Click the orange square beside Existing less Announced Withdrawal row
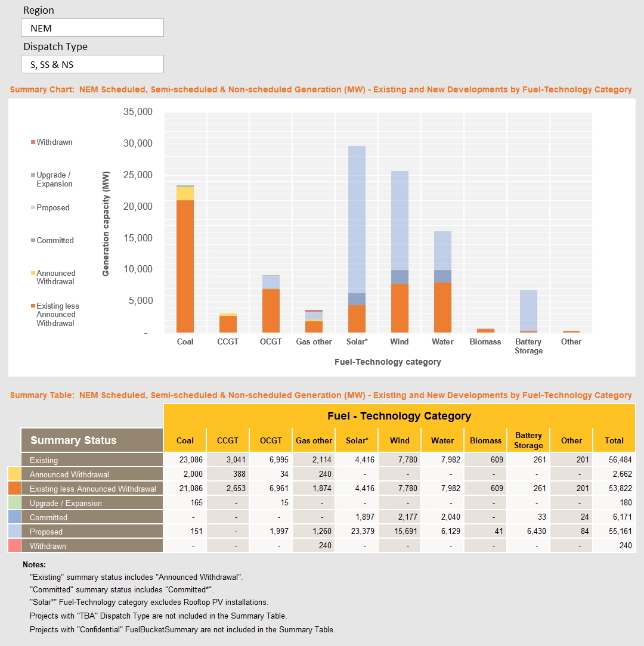Image resolution: width=644 pixels, height=646 pixels. [16, 488]
